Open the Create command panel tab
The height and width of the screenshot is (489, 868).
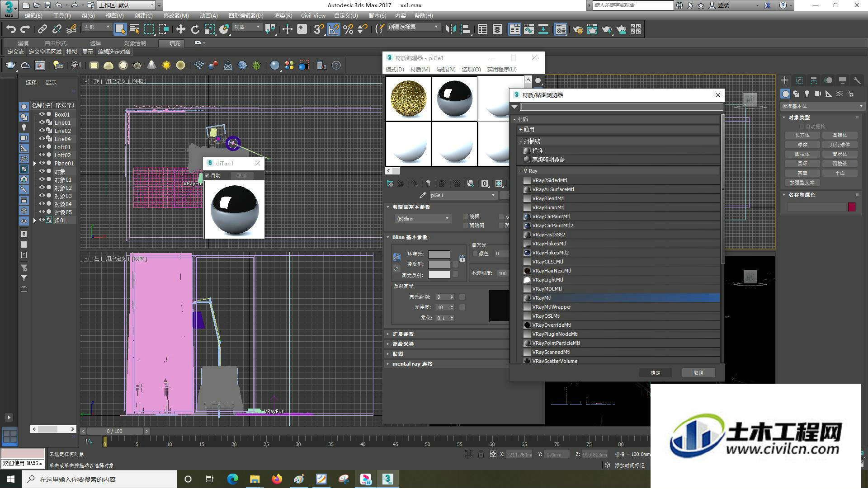coord(785,80)
